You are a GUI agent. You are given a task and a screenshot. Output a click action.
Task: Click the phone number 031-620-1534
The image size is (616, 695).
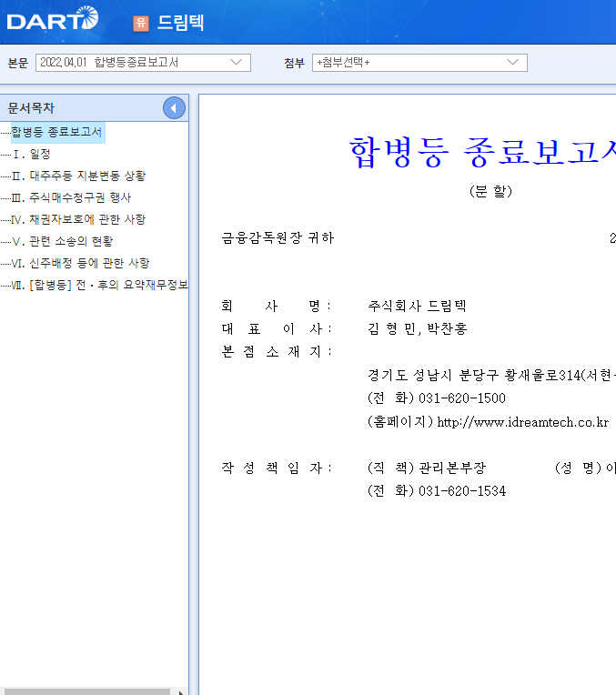click(462, 490)
